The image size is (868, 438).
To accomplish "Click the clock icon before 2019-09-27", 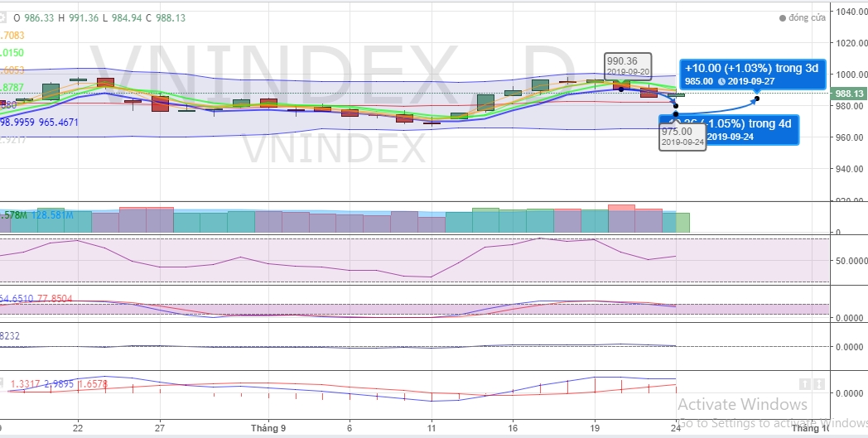I will [x=721, y=81].
